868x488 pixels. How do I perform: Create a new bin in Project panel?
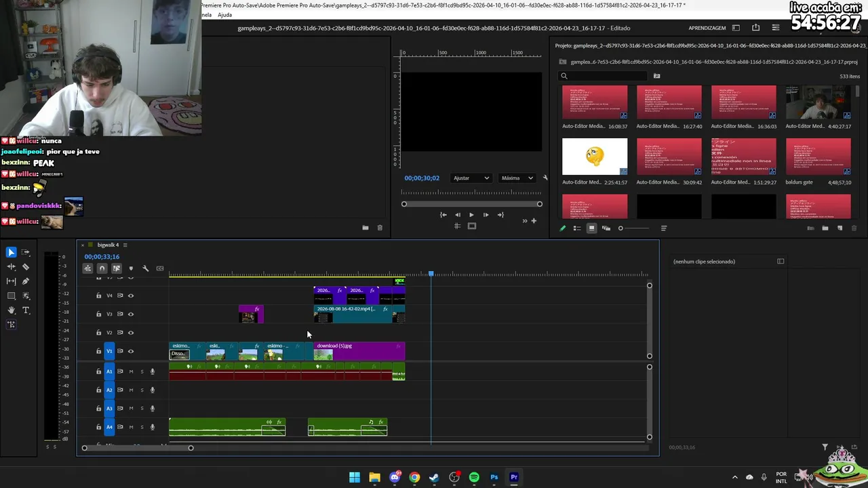pos(825,228)
